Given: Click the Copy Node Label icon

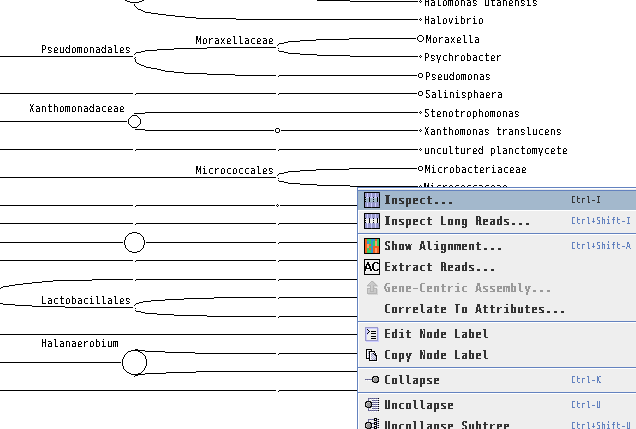Looking at the screenshot, I should pos(372,355).
